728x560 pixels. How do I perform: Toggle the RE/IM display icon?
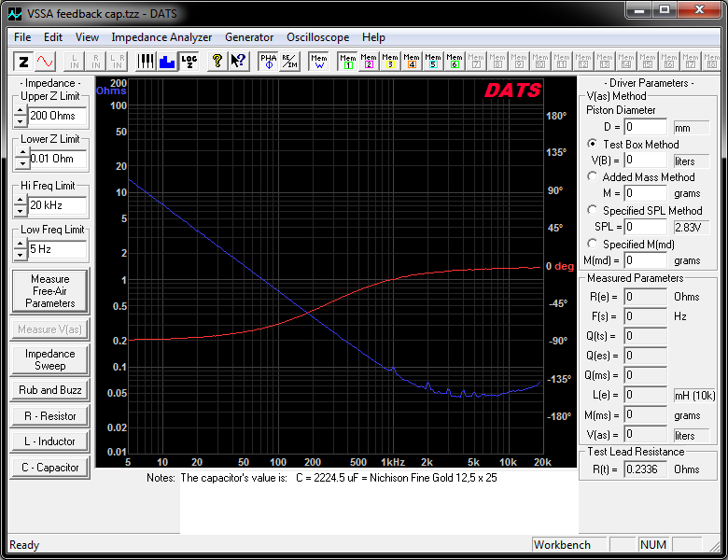point(289,61)
